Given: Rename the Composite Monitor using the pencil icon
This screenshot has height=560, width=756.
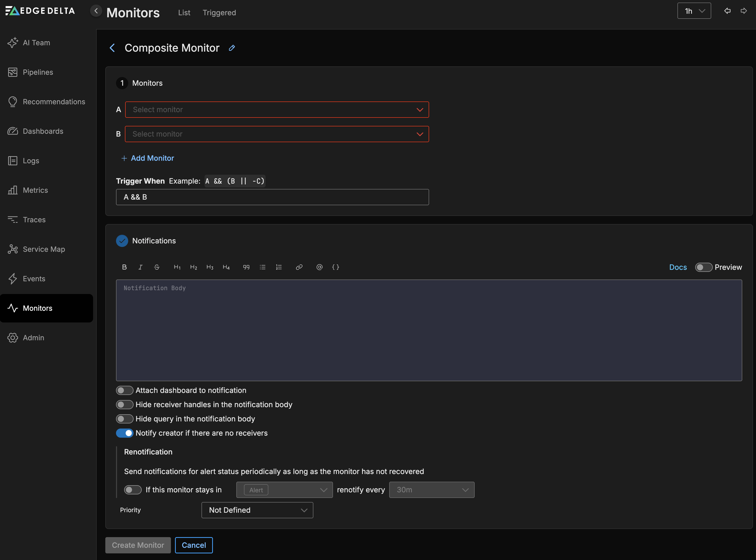Looking at the screenshot, I should click(x=232, y=48).
